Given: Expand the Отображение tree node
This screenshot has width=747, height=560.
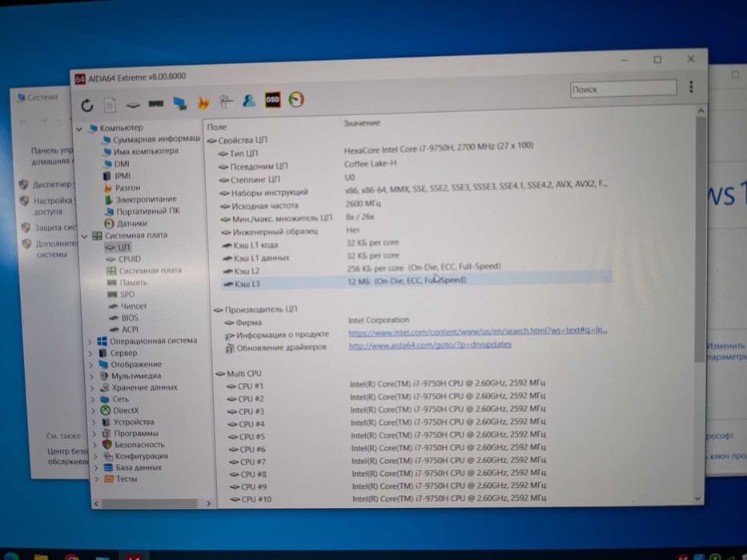Looking at the screenshot, I should (x=91, y=366).
